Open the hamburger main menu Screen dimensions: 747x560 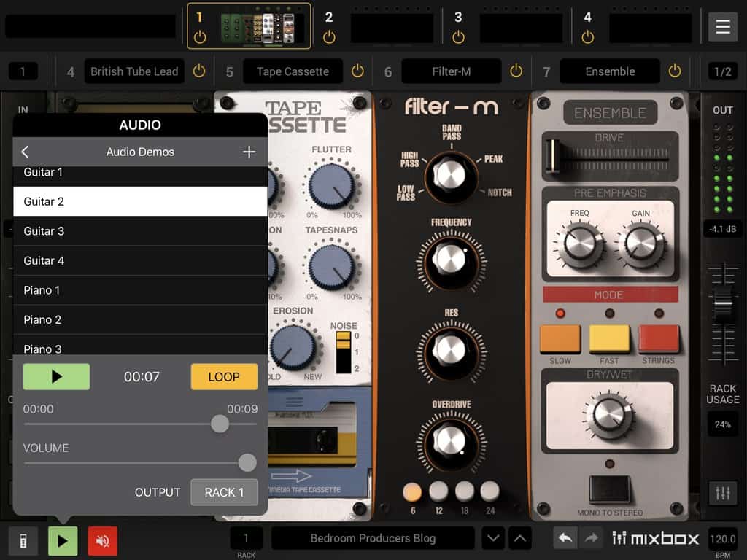[x=722, y=27]
